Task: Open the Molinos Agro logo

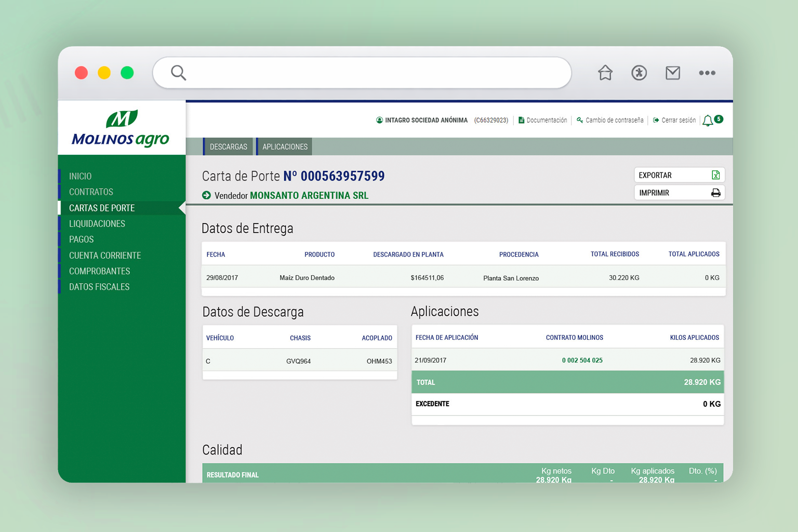Action: [122, 127]
